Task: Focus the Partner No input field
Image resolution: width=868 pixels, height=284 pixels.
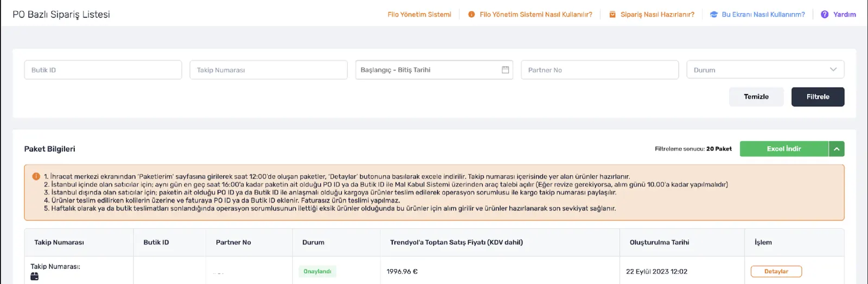Action: [600, 70]
